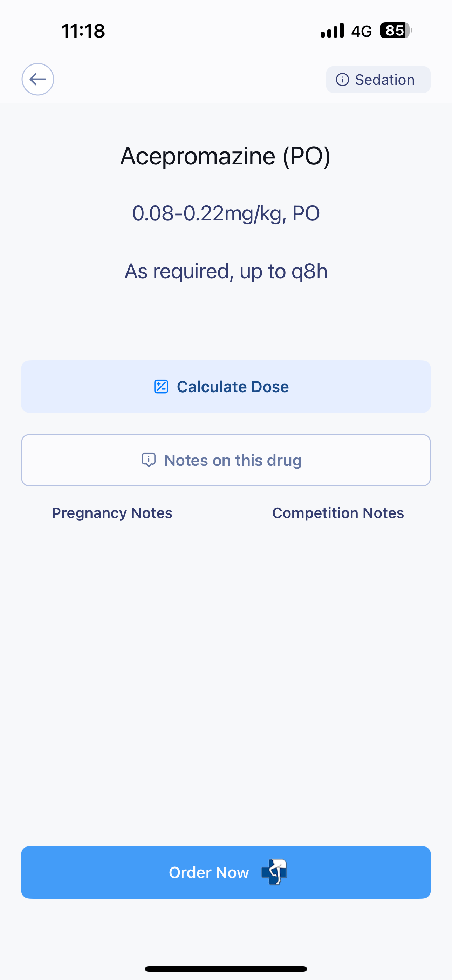452x980 pixels.
Task: Tap the Sedation label text
Action: pyautogui.click(x=385, y=80)
